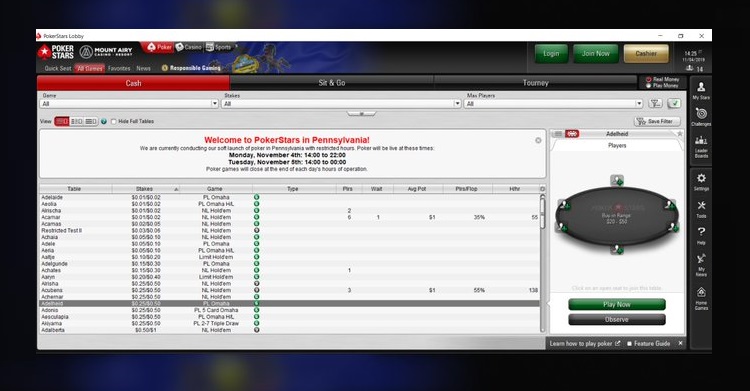Expand the Stakes filter dropdown
This screenshot has height=391, width=750.
[341, 104]
